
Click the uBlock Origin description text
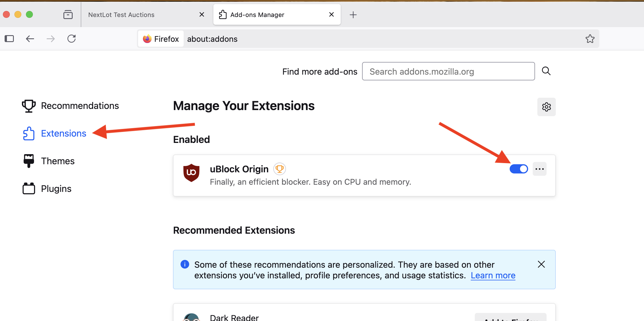point(311,182)
